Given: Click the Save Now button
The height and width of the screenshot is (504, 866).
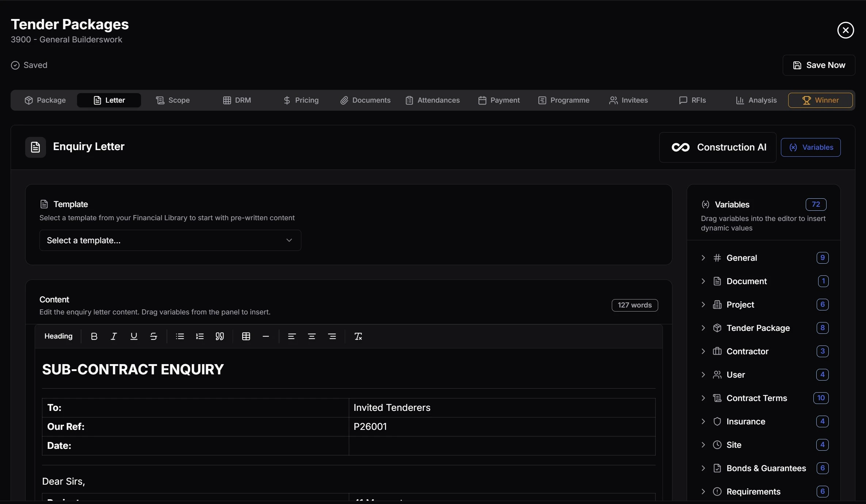Looking at the screenshot, I should click(x=819, y=65).
